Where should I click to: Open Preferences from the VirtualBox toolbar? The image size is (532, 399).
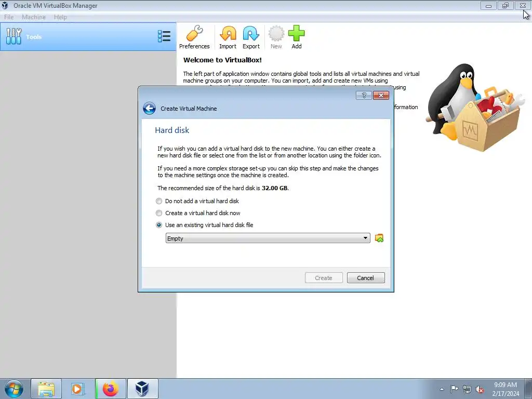(194, 37)
